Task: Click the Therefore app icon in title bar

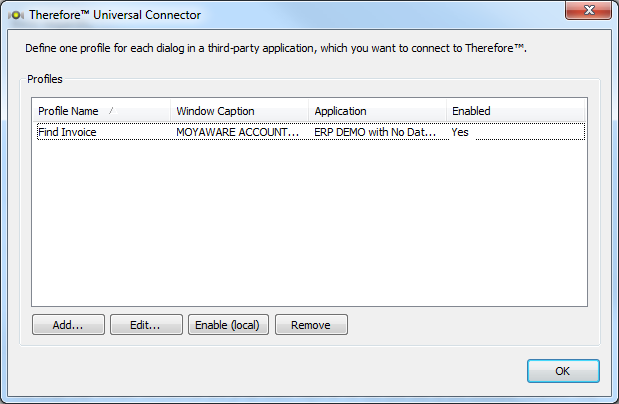Action: click(15, 15)
